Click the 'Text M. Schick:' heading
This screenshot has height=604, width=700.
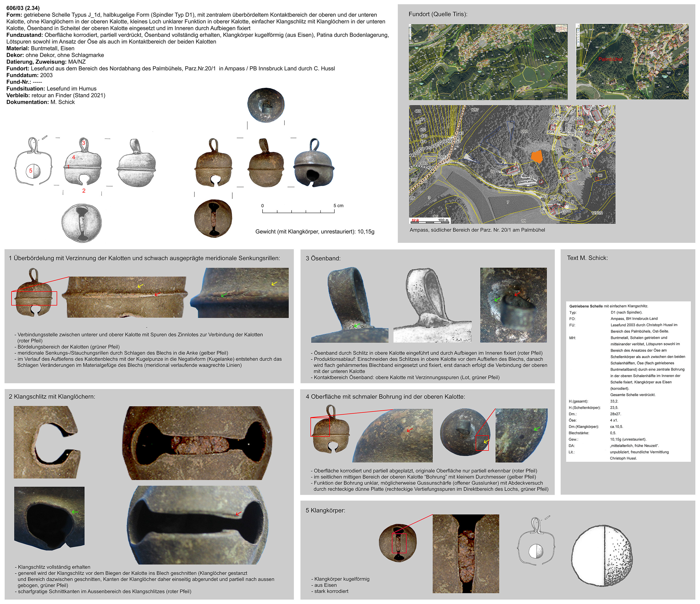point(587,258)
